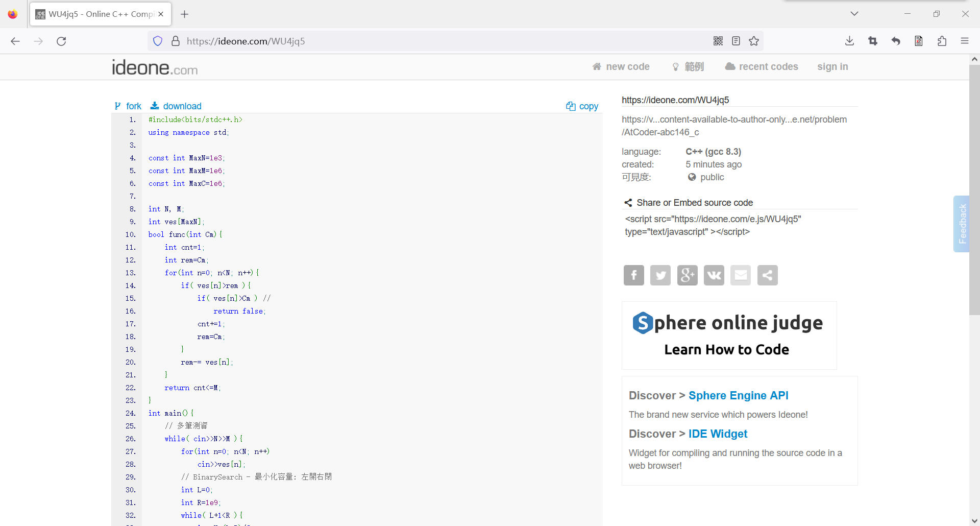Click code line 10 bool func(int Cm)

pyautogui.click(x=185, y=234)
